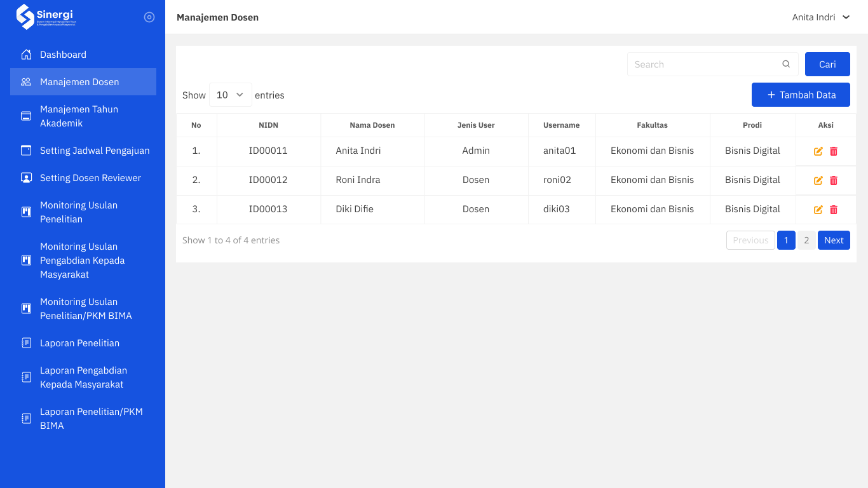Click the Previous pagination button
868x488 pixels.
tap(750, 240)
